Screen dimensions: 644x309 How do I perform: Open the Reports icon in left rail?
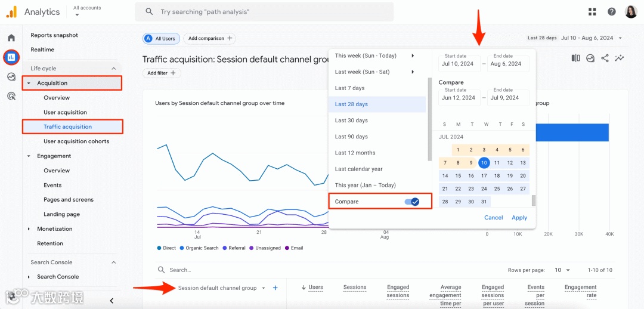point(11,57)
